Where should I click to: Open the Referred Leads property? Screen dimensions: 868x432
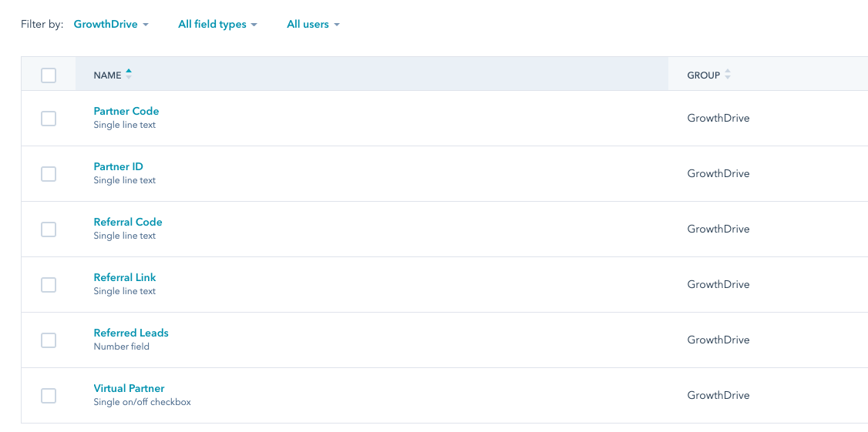coord(131,333)
